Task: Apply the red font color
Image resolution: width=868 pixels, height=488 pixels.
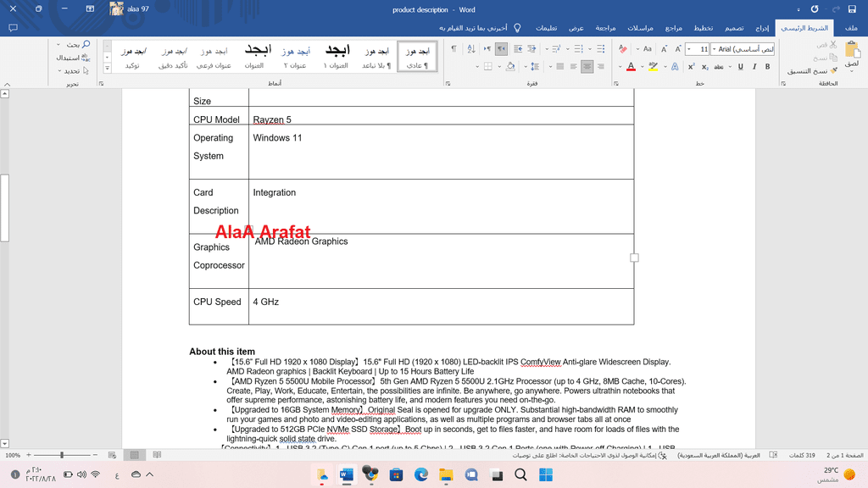Action: click(631, 66)
